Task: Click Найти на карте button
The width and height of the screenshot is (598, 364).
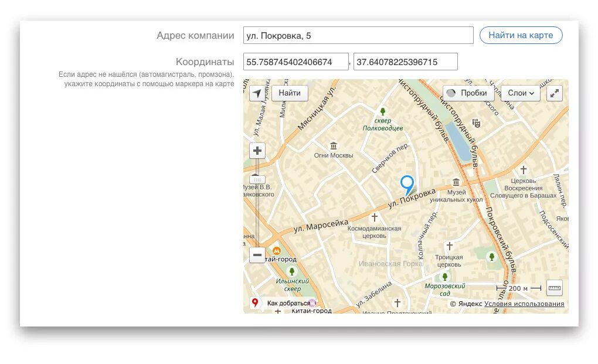Action: coord(521,35)
